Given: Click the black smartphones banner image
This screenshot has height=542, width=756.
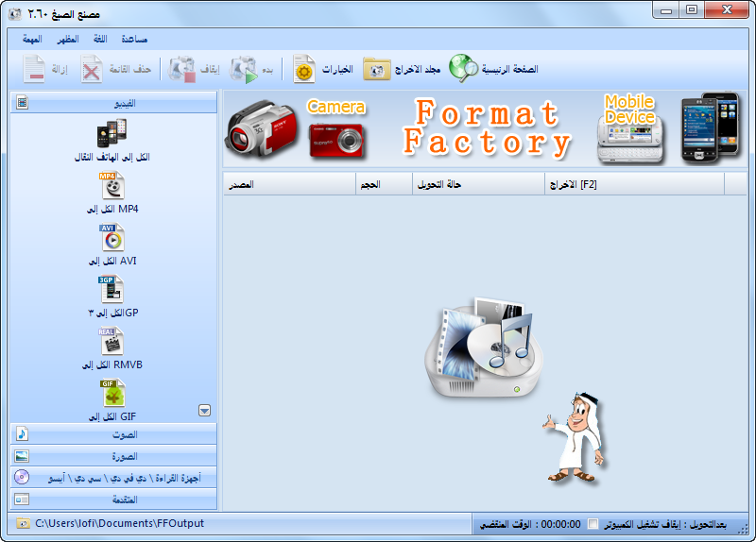Looking at the screenshot, I should coord(710,127).
